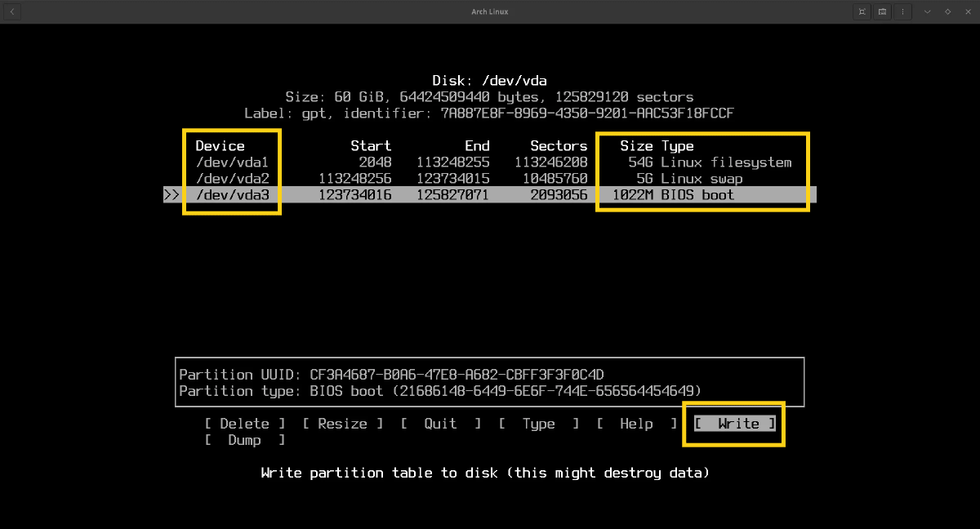Click the Arch Linux window title
The width and height of the screenshot is (980, 529).
point(489,11)
